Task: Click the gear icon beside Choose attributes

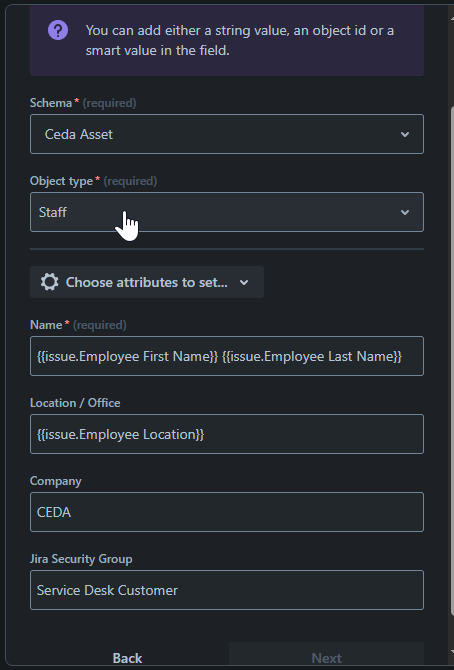Action: click(50, 282)
